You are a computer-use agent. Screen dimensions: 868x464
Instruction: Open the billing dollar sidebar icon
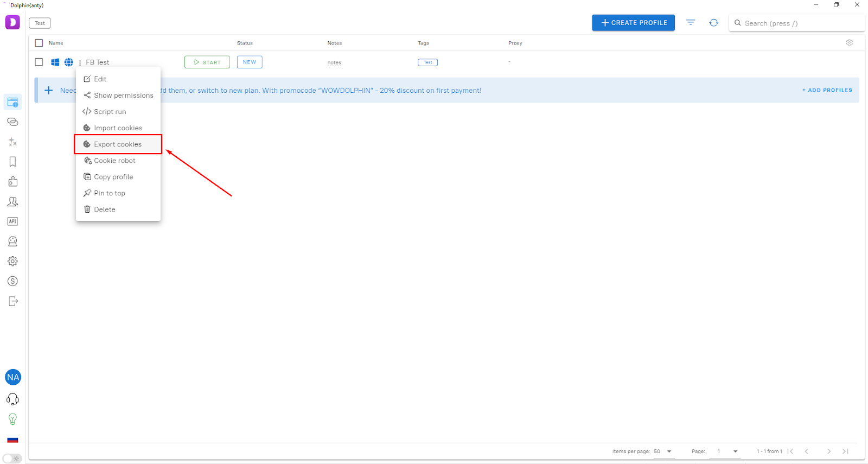[x=12, y=281]
